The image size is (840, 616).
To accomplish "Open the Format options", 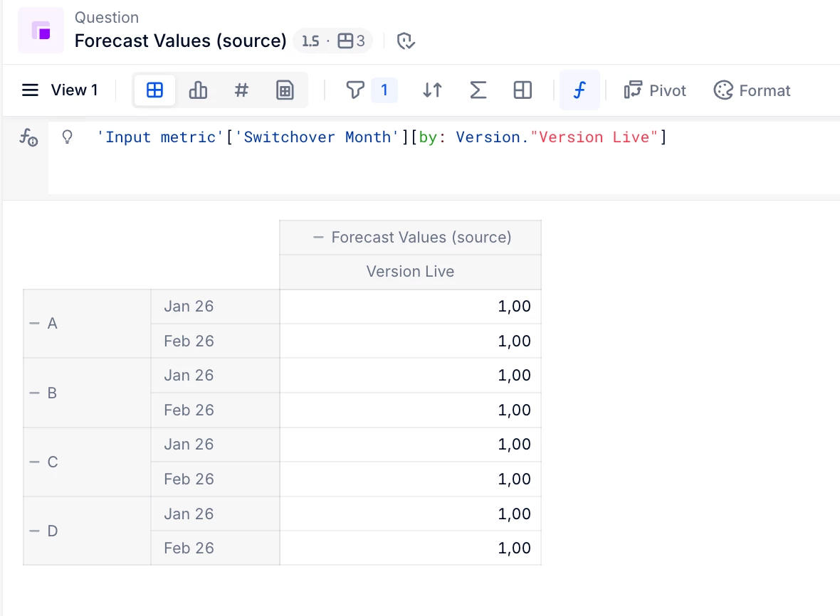I will [x=752, y=90].
